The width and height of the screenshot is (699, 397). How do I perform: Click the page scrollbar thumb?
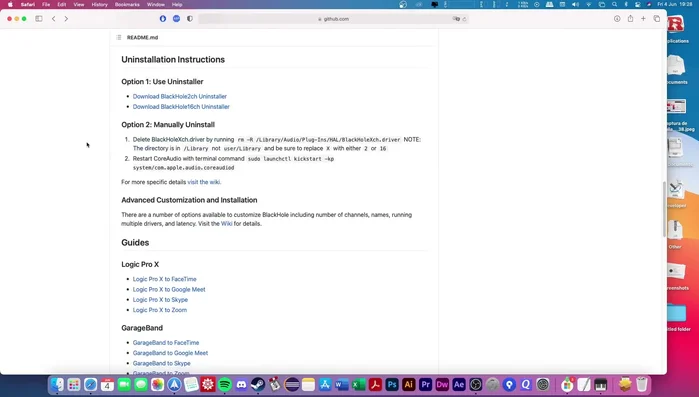[664, 209]
